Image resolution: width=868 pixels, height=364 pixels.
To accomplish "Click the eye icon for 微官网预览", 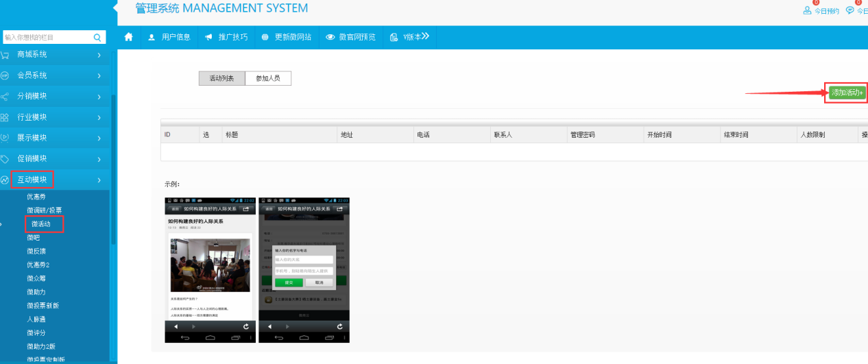I will pyautogui.click(x=330, y=37).
